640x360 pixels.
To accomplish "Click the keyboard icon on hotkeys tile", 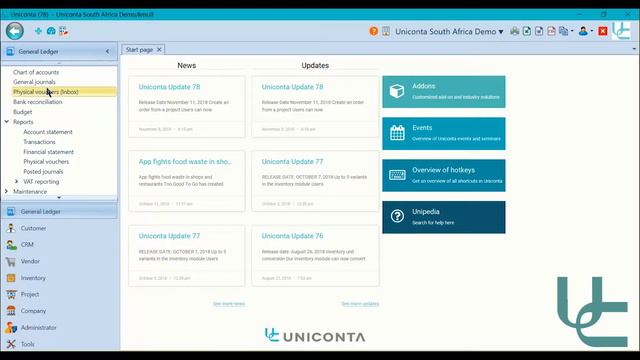I will coord(397,175).
